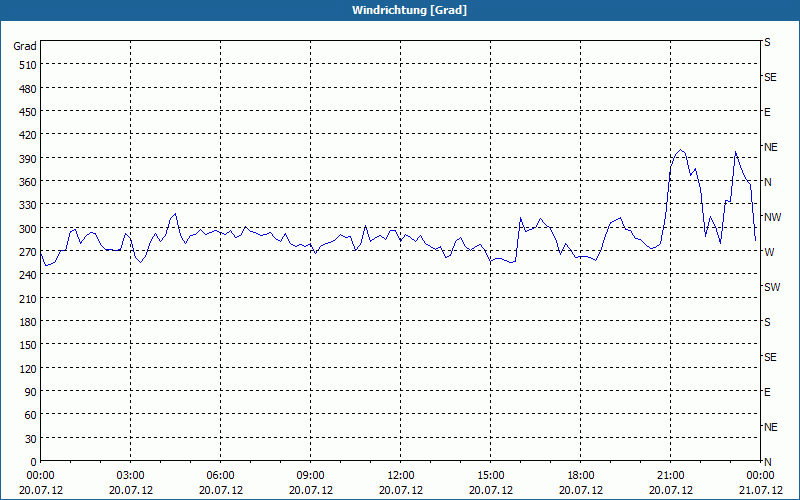Click the 03:00 time axis label
Viewport: 800px width, 500px height.
pos(130,476)
